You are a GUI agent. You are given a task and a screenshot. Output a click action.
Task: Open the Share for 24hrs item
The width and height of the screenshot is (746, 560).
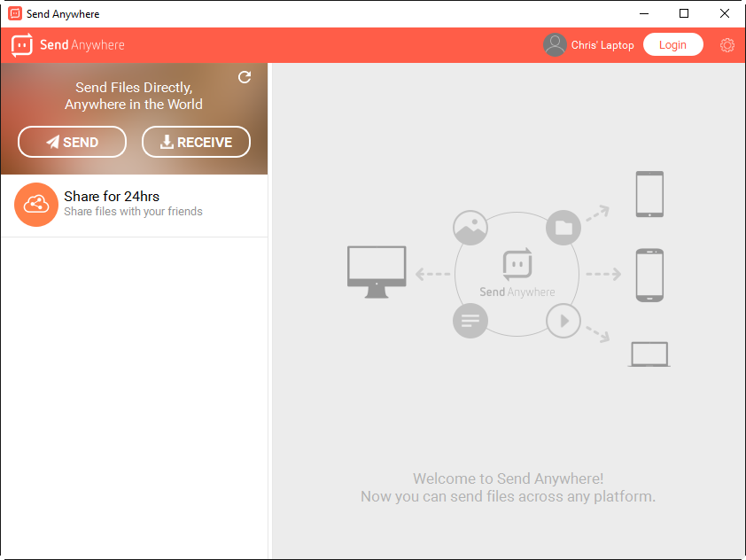point(133,205)
